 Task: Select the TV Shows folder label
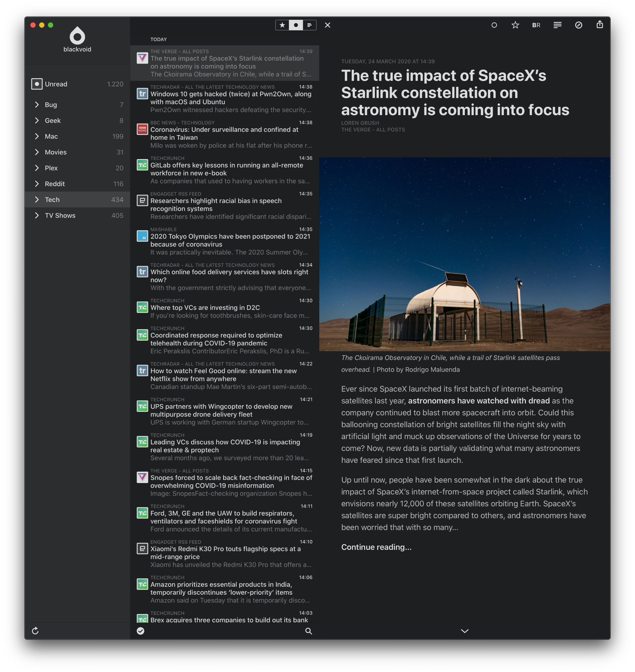coord(60,215)
